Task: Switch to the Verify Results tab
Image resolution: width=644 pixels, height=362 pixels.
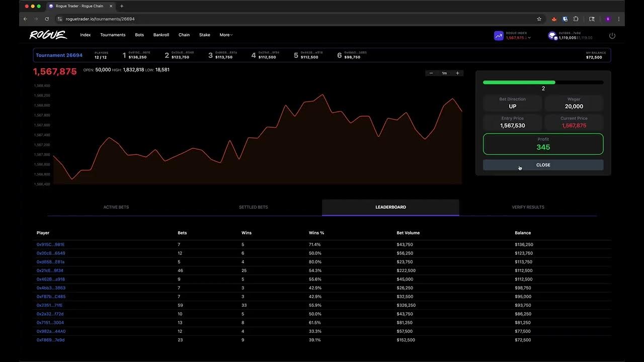Action: (x=528, y=207)
